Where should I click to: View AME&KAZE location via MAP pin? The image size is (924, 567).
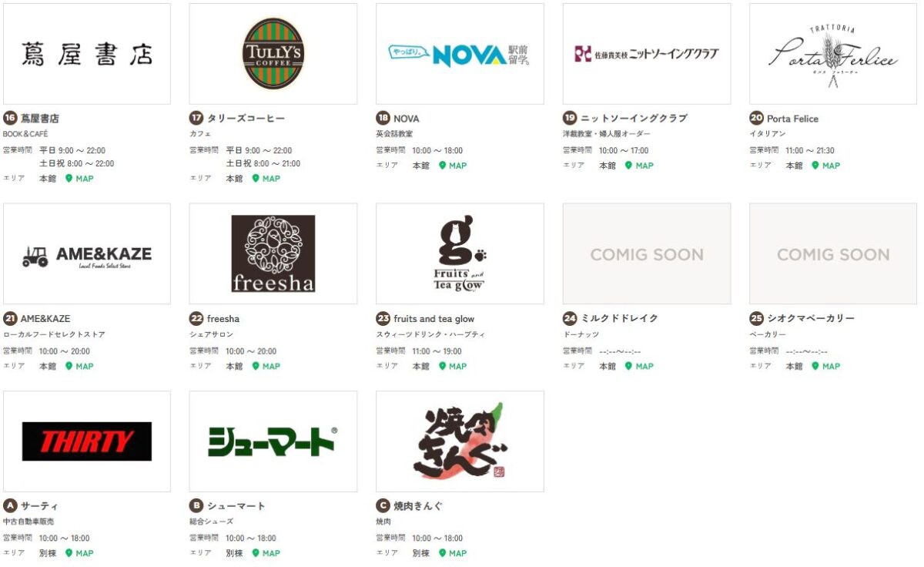(79, 367)
